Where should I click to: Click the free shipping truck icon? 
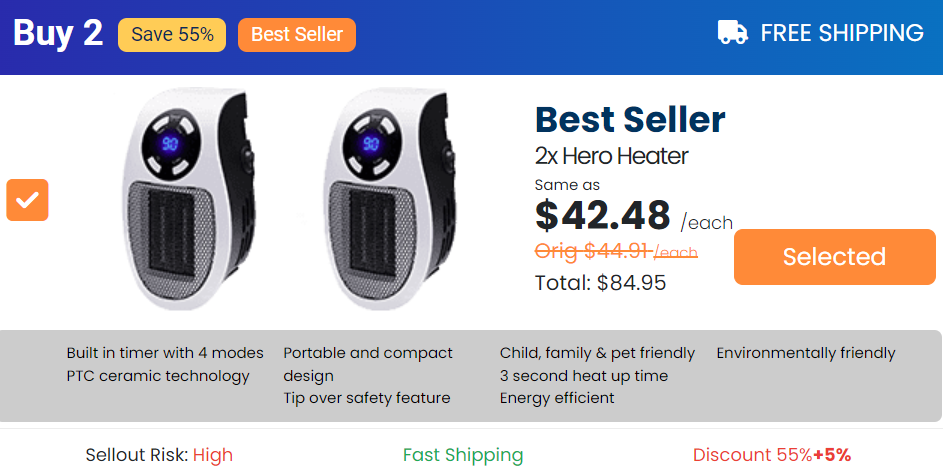733,32
